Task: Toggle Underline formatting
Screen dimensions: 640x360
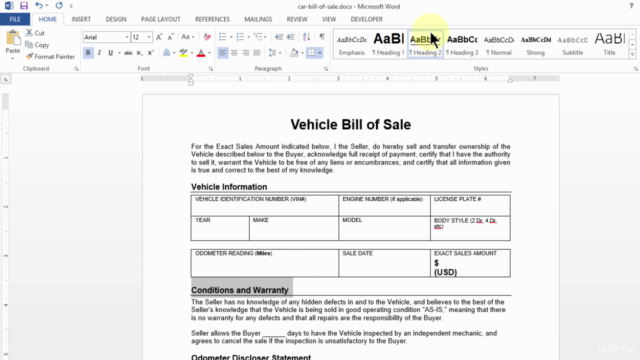Action: 110,53
